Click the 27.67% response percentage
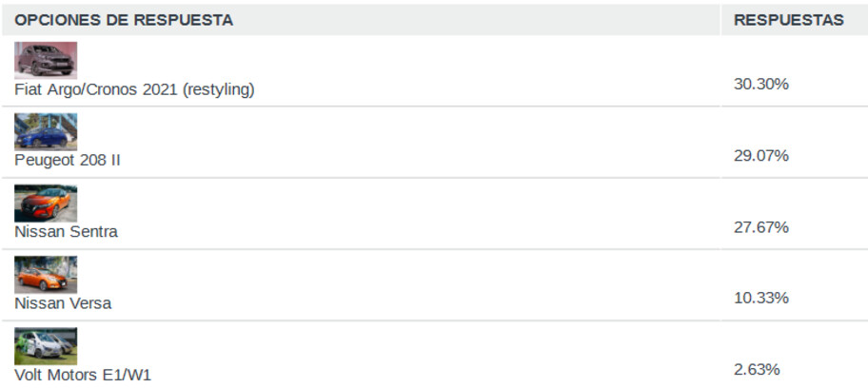Viewport: 868px width, 388px height. [760, 226]
